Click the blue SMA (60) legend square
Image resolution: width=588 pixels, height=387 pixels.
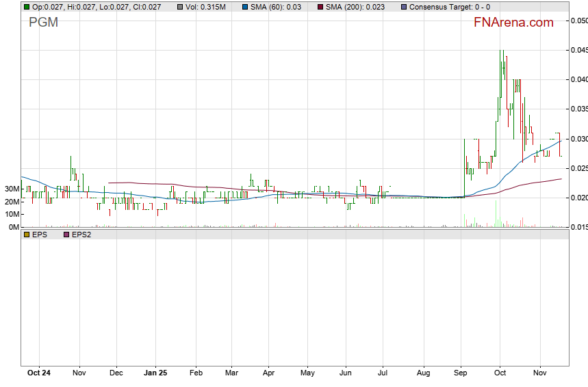tap(244, 7)
